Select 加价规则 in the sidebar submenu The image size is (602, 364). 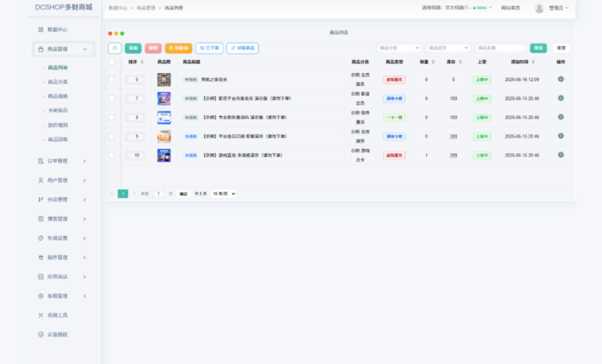point(58,125)
